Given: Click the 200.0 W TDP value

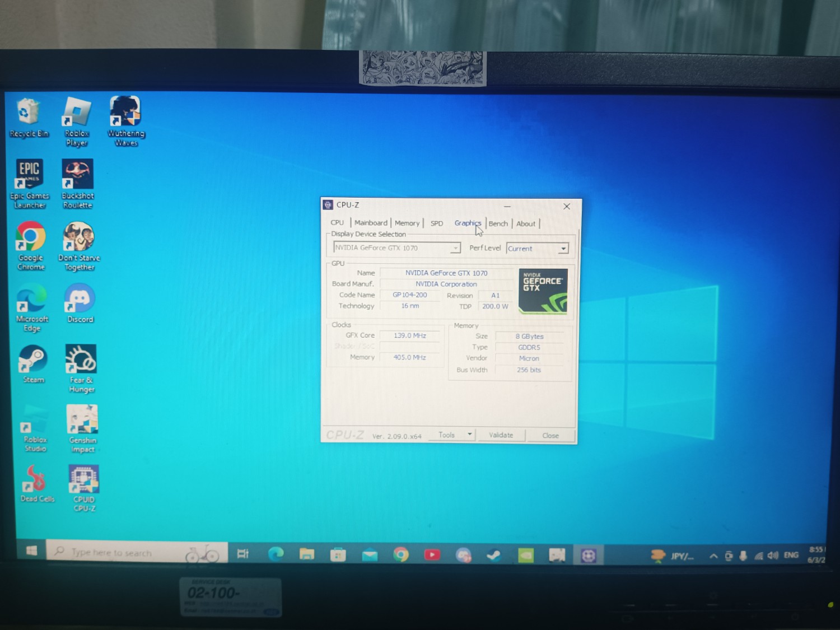Looking at the screenshot, I should click(x=495, y=306).
